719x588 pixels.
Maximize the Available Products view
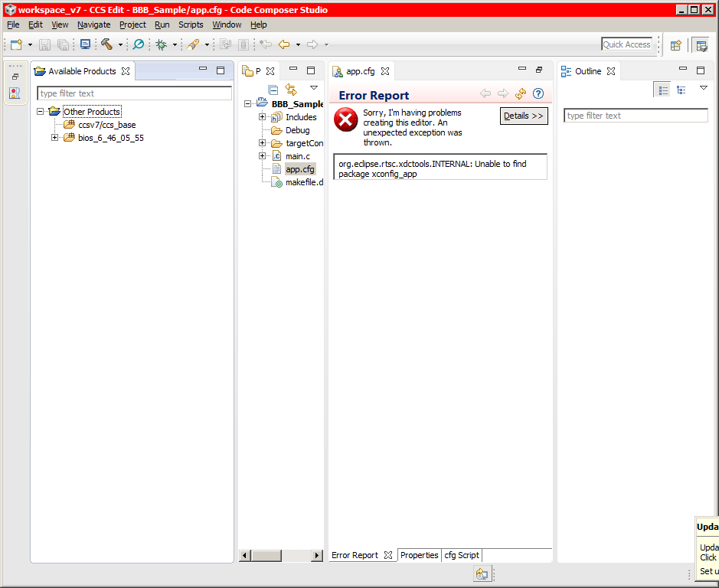(x=221, y=70)
